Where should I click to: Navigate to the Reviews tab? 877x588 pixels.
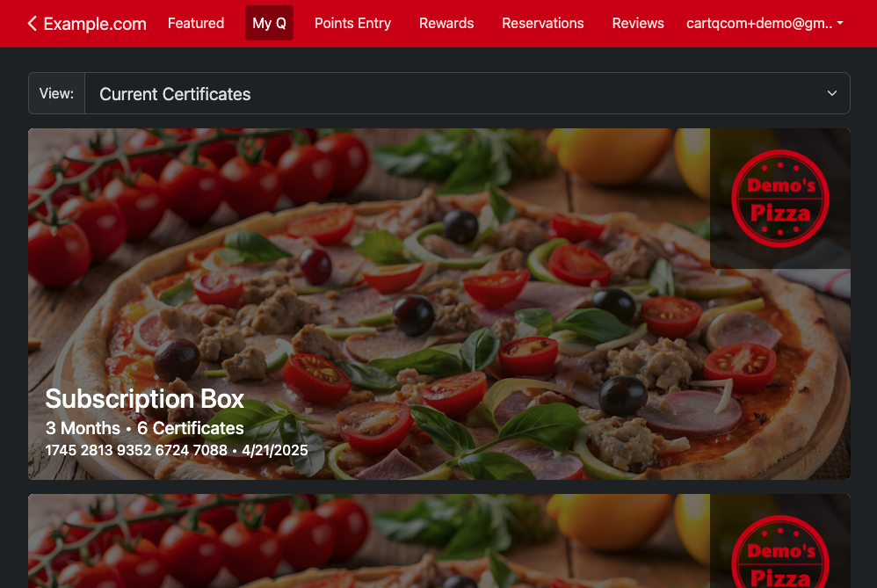(x=638, y=24)
